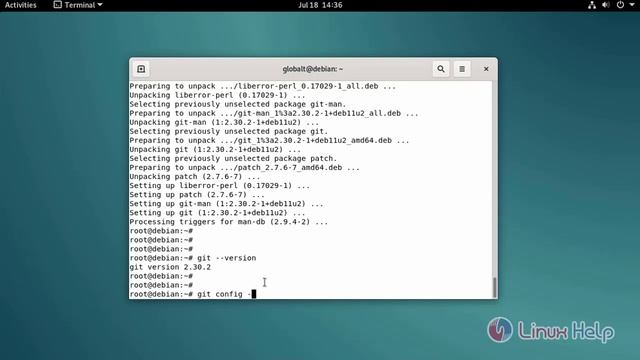Click the 'Unpacking liberror-perl (0.17029-1)' line
The image size is (640, 360).
[217, 95]
